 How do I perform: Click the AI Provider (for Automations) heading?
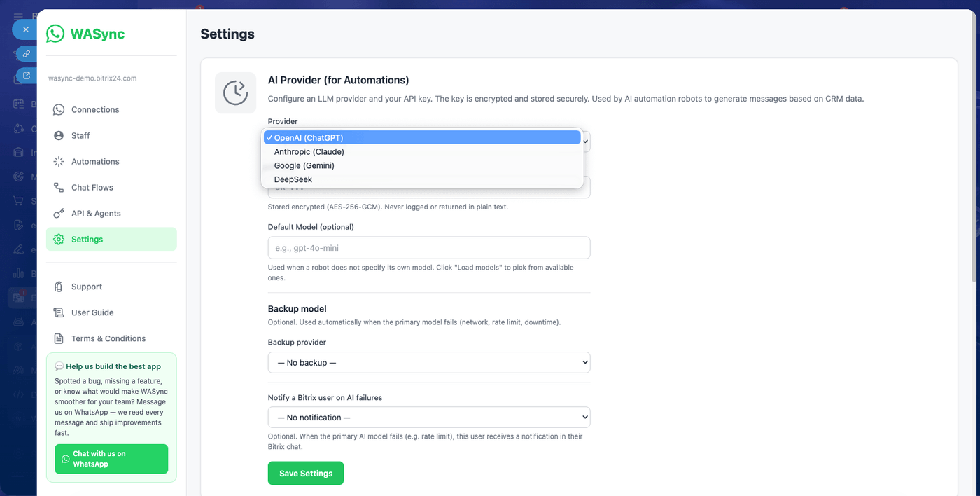tap(339, 80)
